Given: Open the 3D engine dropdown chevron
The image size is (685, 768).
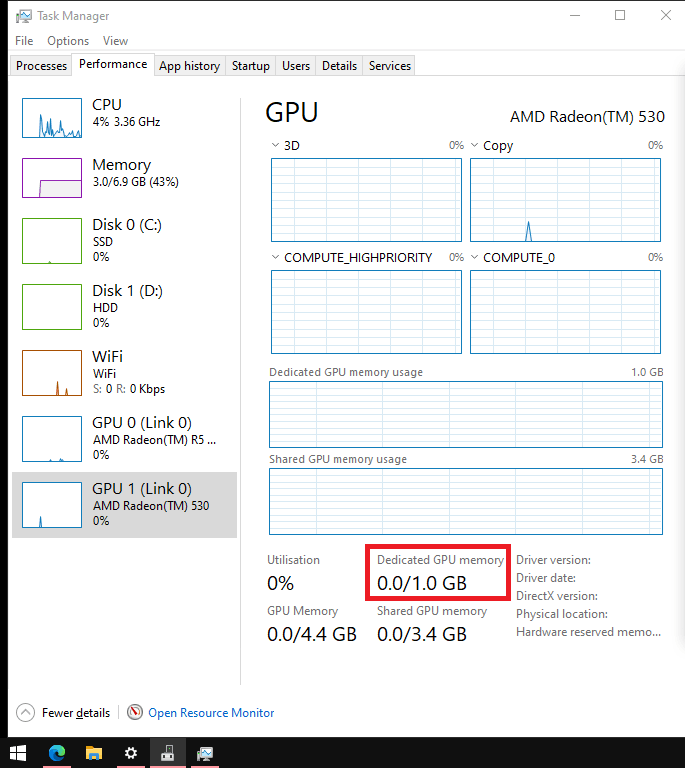Looking at the screenshot, I should 275,145.
